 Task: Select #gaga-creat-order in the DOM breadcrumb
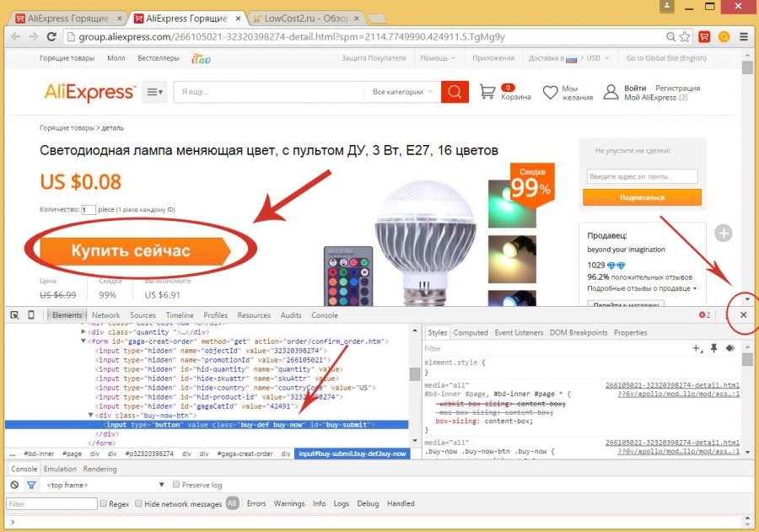pos(245,454)
